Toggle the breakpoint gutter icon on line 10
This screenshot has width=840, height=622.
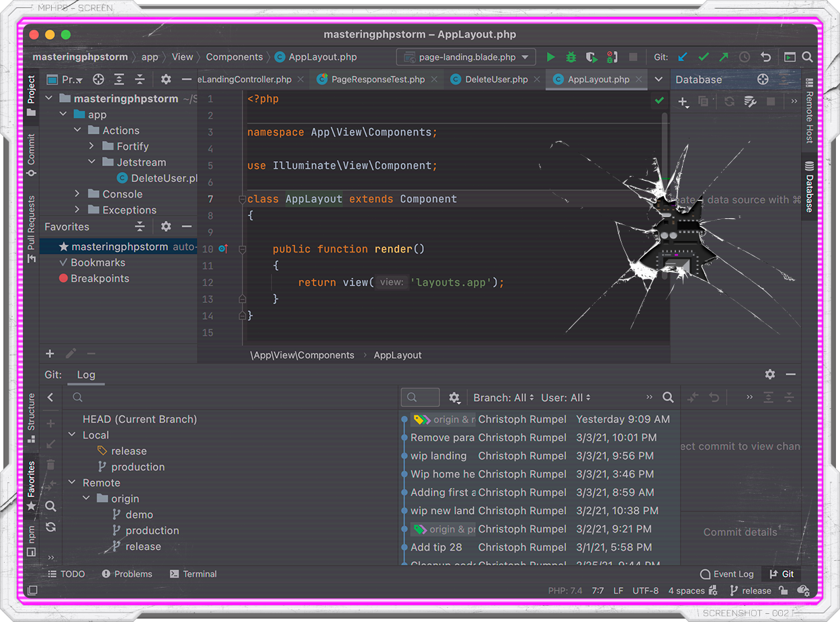(x=223, y=249)
